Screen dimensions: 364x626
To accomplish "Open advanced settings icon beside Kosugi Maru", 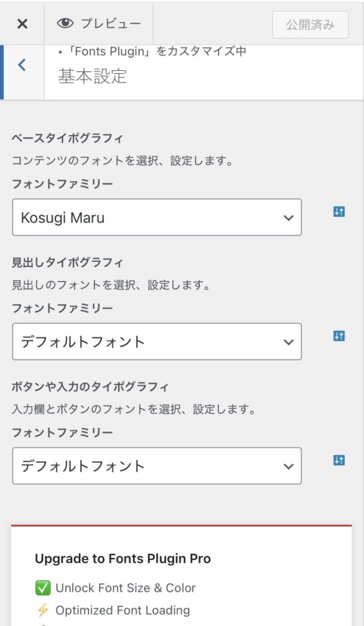I will pos(339,212).
